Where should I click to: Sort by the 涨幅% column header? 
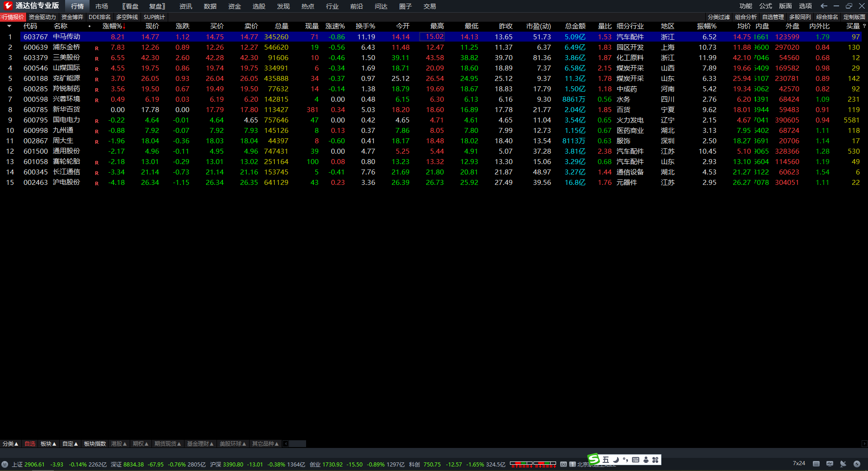pyautogui.click(x=114, y=26)
